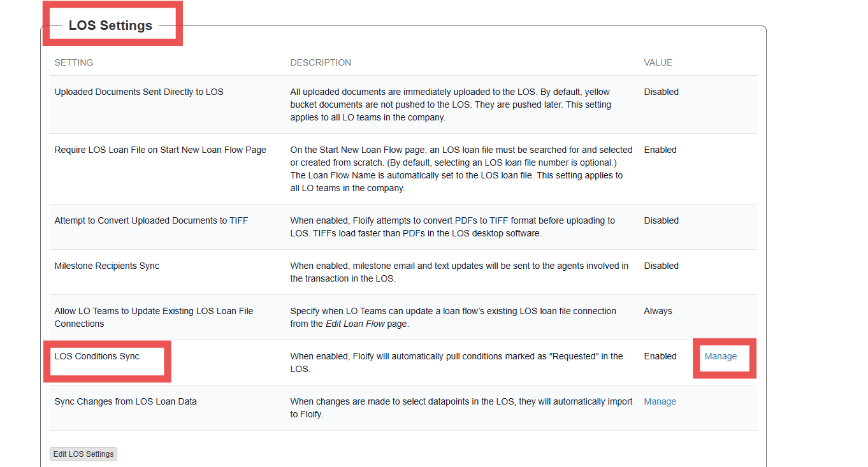
Task: Click Sync Changes from LOS Loan Data label
Action: pos(126,401)
